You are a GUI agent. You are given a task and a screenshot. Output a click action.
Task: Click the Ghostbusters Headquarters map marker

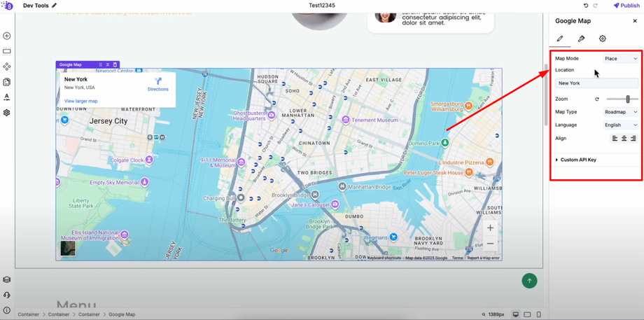(x=270, y=116)
